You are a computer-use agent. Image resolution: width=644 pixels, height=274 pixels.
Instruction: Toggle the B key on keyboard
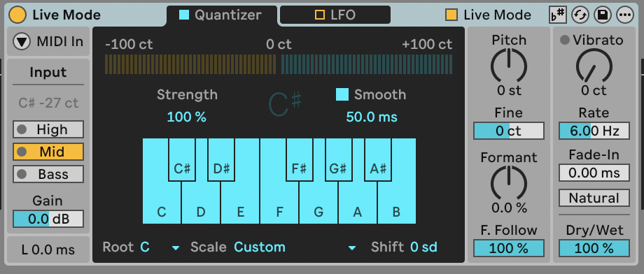point(397,203)
